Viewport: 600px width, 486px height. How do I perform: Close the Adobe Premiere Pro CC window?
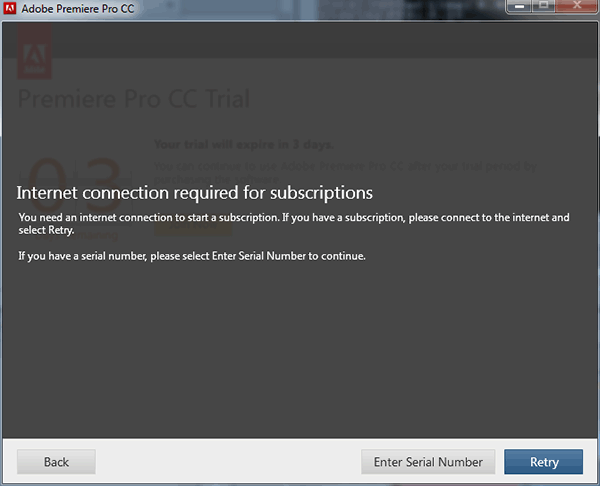coord(577,6)
